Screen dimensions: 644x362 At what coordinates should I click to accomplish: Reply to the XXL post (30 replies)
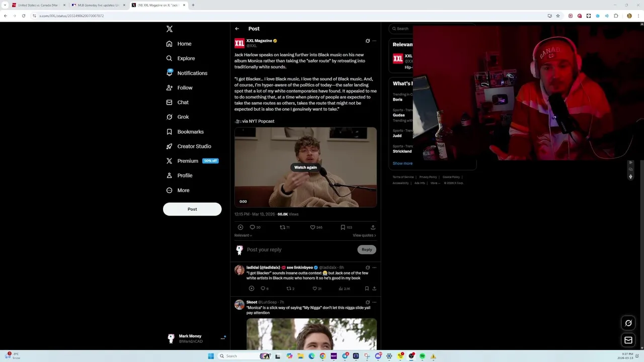tap(255, 227)
